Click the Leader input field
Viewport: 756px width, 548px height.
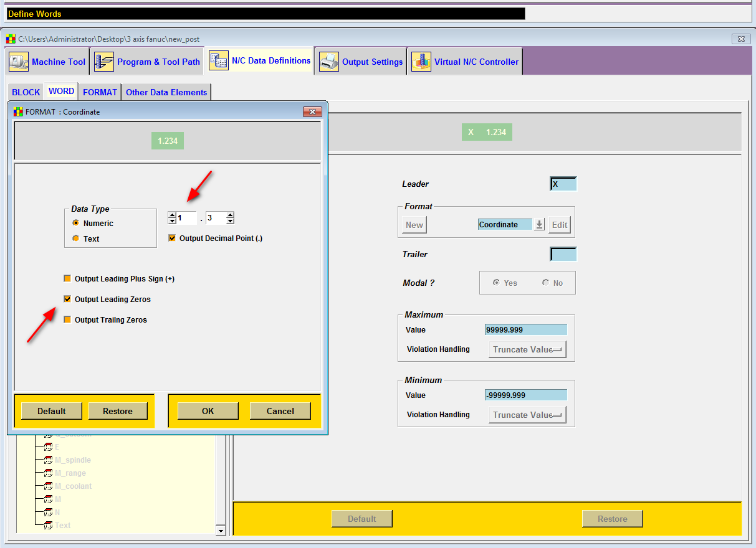click(563, 184)
